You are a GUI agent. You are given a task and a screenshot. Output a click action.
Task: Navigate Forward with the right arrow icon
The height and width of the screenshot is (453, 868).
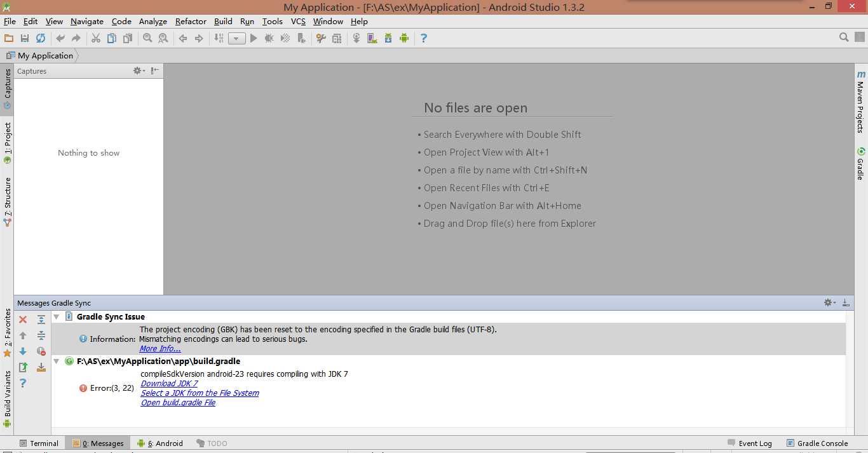coord(199,38)
